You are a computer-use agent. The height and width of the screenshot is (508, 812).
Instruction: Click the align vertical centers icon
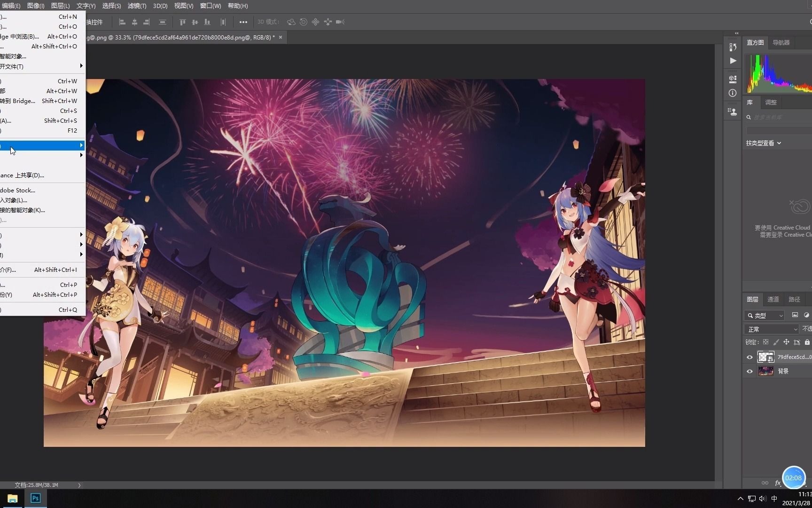(x=195, y=22)
